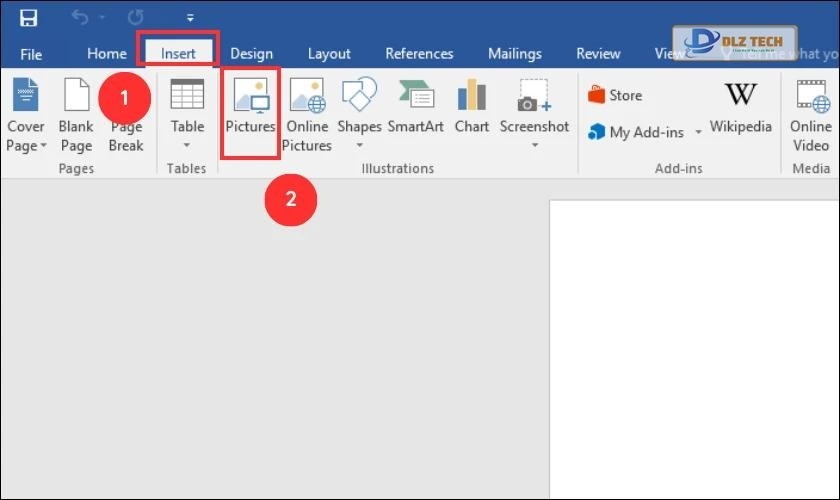Insert a Chart

(471, 108)
